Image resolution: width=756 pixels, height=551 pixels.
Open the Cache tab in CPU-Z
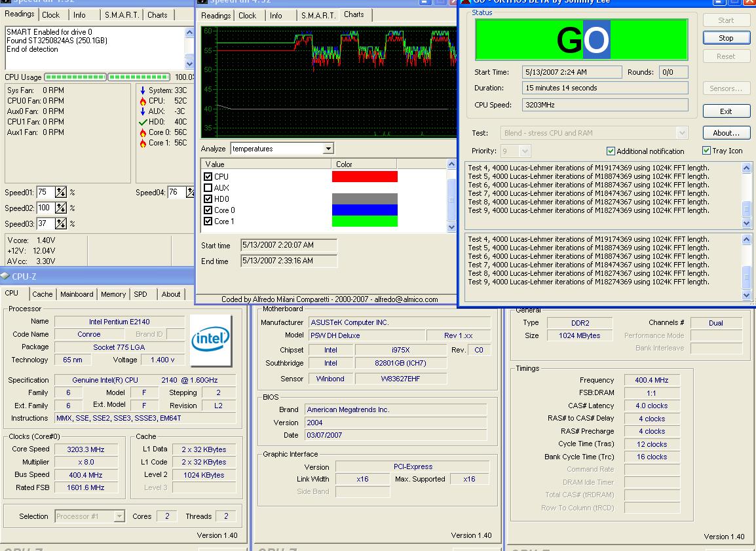(x=43, y=294)
